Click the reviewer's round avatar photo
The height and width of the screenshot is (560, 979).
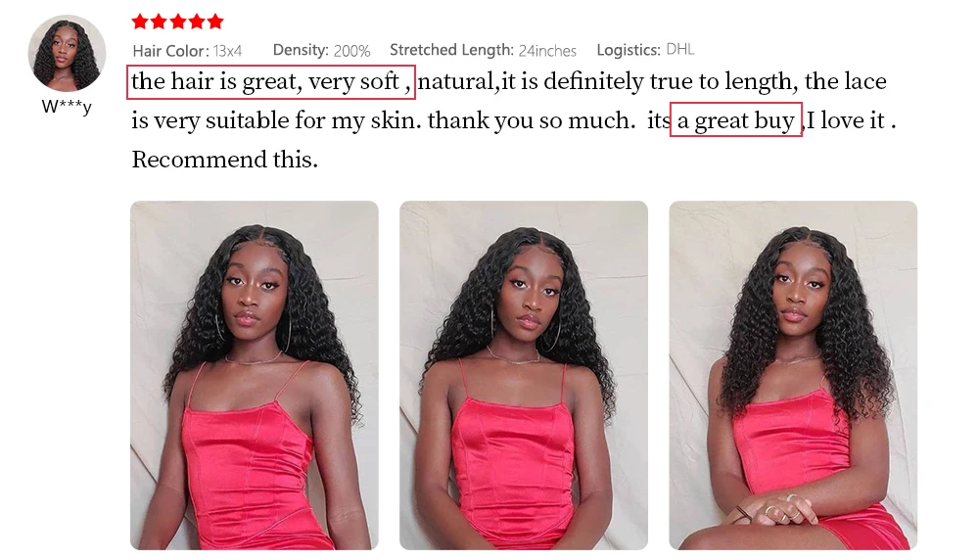67,53
